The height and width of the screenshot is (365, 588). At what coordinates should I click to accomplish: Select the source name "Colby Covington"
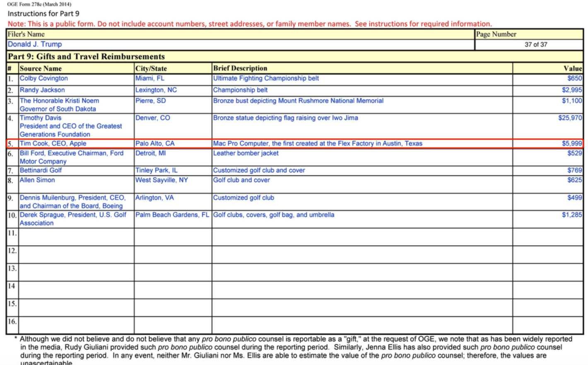[44, 78]
